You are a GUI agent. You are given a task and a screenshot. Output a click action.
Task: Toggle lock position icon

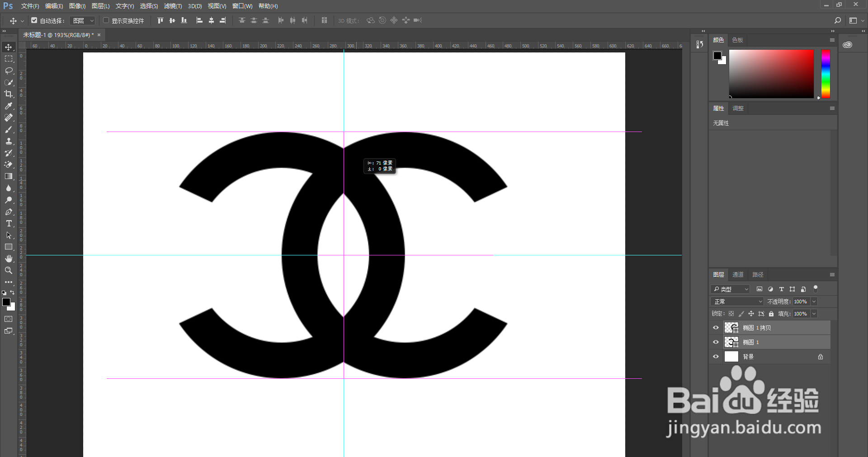(x=751, y=314)
